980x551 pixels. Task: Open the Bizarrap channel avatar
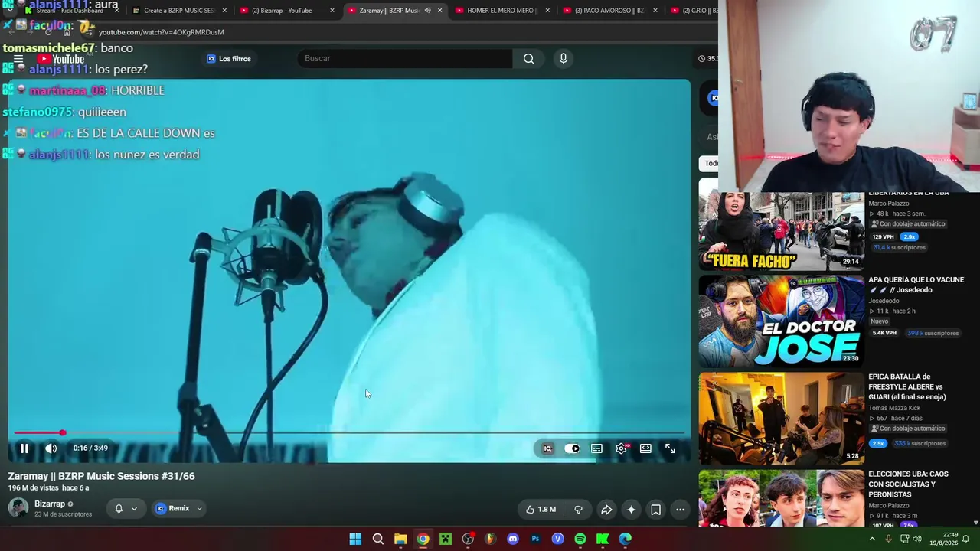point(18,507)
